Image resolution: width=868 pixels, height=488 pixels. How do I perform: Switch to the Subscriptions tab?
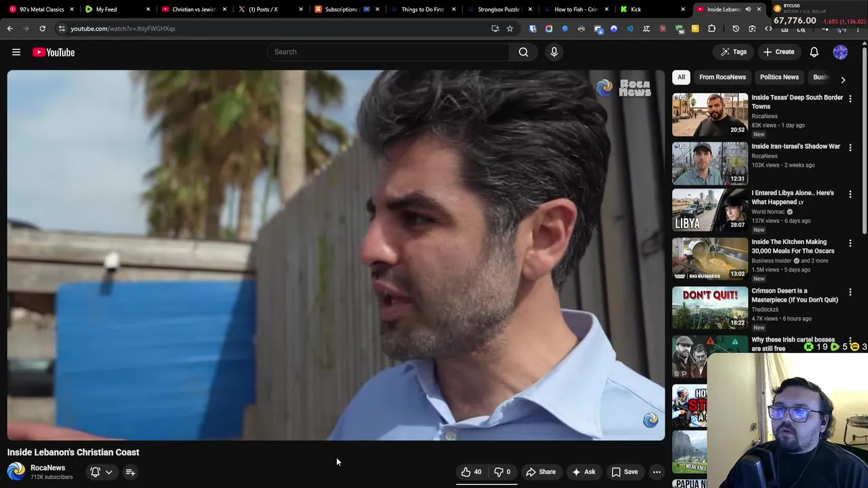[342, 9]
